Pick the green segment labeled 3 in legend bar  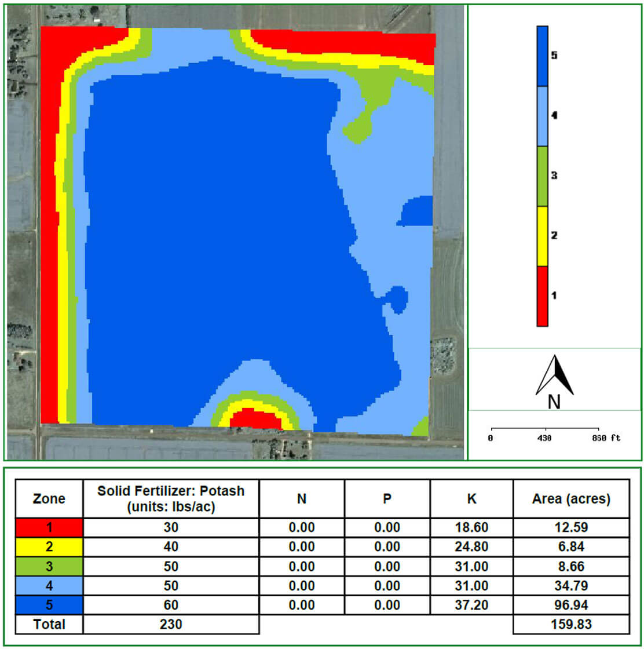coord(542,176)
